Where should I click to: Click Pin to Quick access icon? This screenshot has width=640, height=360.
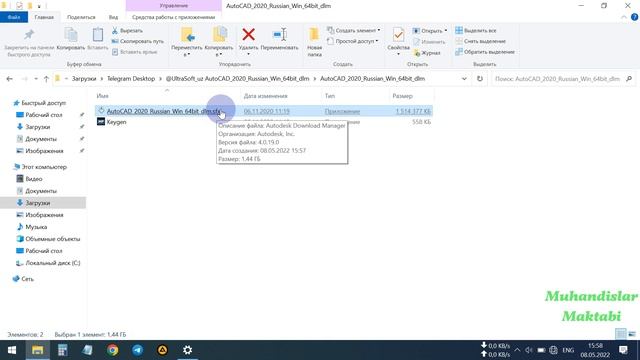pyautogui.click(x=29, y=35)
